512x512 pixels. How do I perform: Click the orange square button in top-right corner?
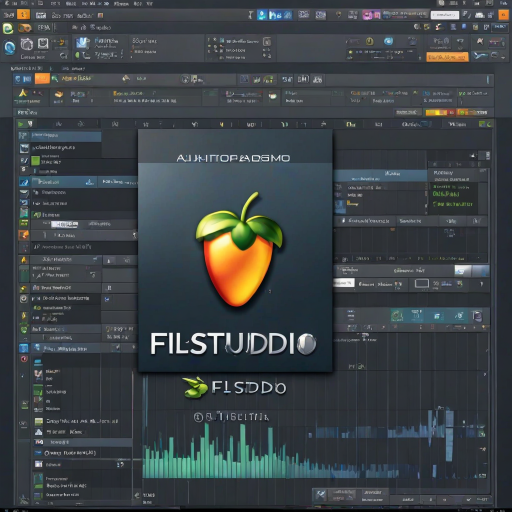pos(503,15)
